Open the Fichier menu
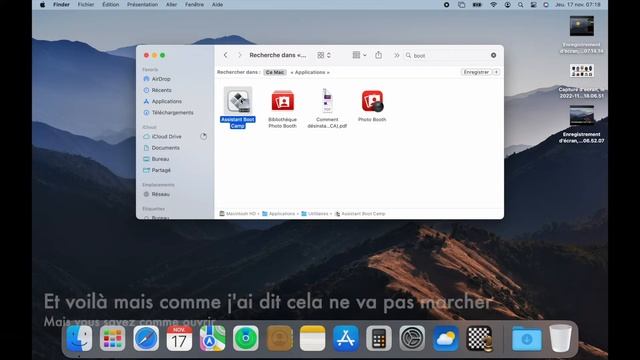Image resolution: width=640 pixels, height=360 pixels. coord(86,4)
